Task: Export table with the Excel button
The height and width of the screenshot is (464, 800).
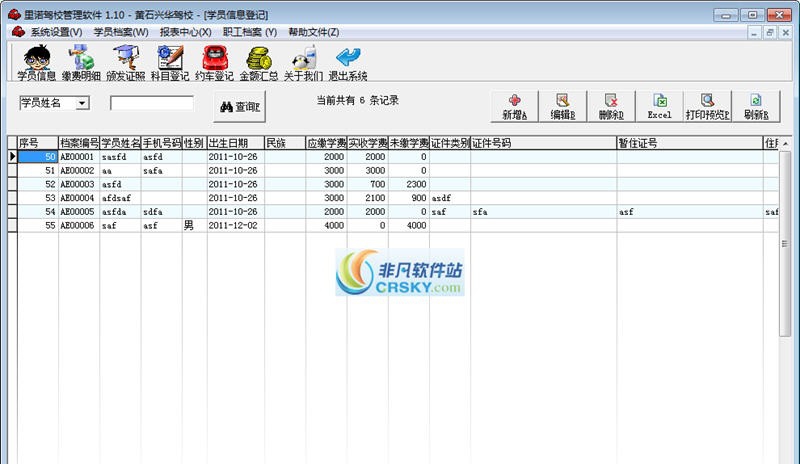Action: pyautogui.click(x=659, y=106)
